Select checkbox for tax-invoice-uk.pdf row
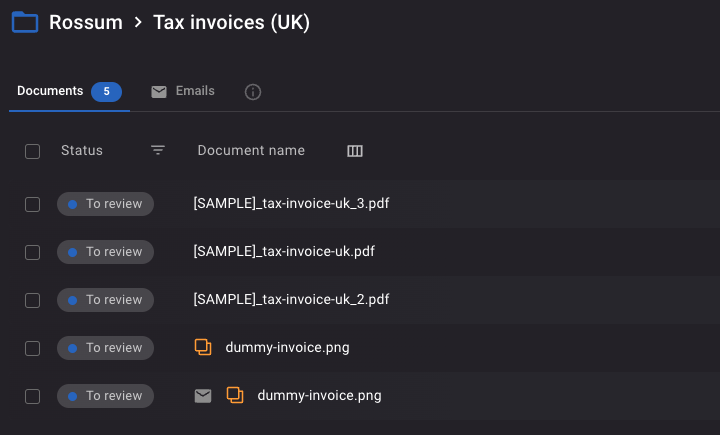This screenshot has width=720, height=435. click(x=33, y=252)
